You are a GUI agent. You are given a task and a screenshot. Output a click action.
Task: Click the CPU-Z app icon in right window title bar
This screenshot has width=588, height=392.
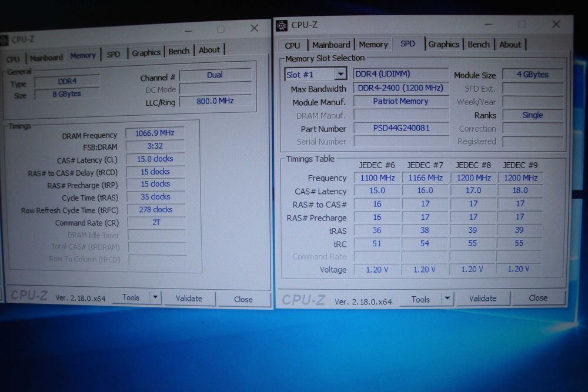pyautogui.click(x=282, y=25)
